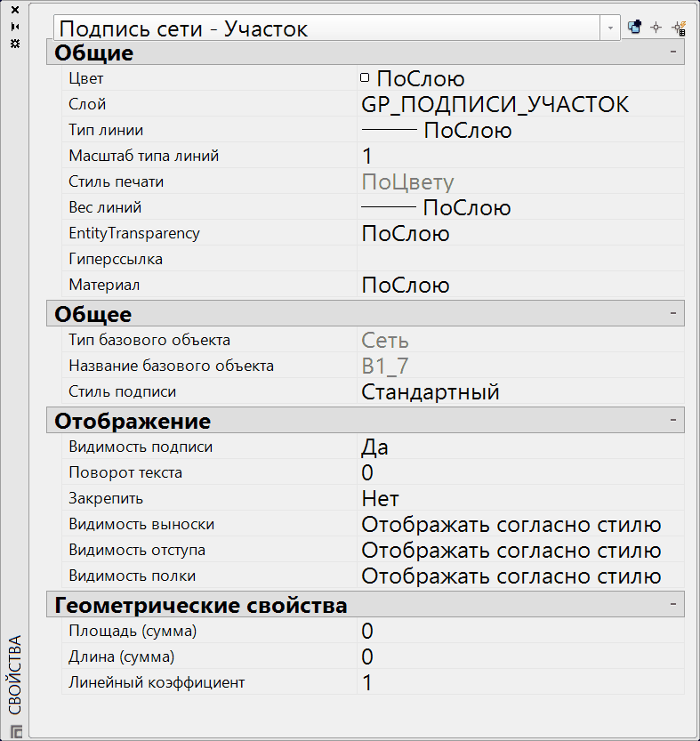This screenshot has height=741, width=700.
Task: Click the vertical СВОЙСТВА palette title
Action: (x=15, y=674)
